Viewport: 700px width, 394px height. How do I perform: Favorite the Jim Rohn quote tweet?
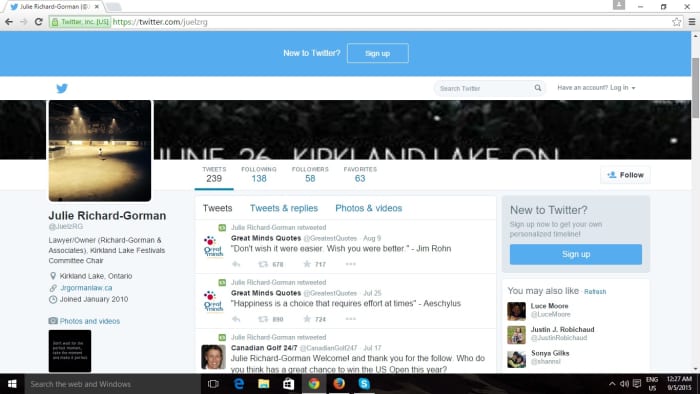coord(307,264)
